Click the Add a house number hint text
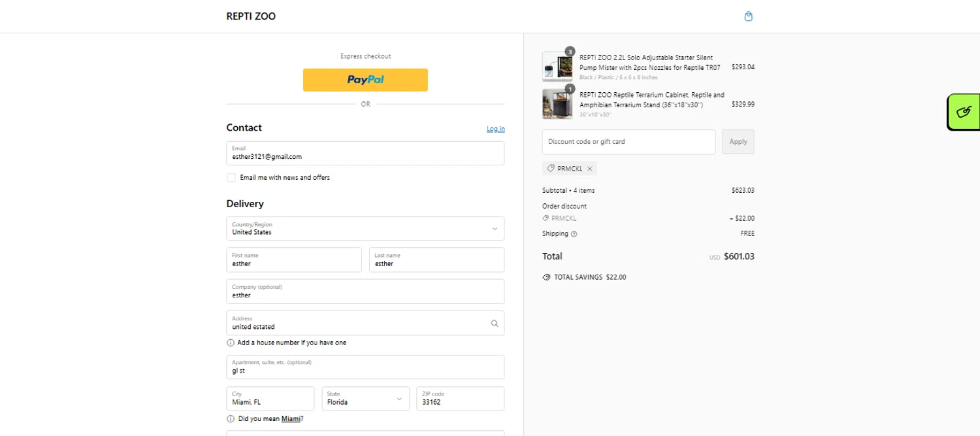 (x=292, y=343)
